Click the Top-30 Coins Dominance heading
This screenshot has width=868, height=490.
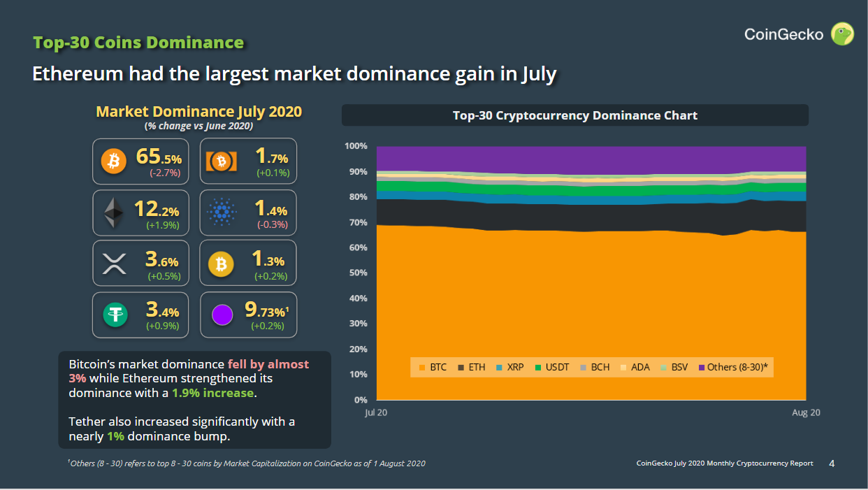138,43
